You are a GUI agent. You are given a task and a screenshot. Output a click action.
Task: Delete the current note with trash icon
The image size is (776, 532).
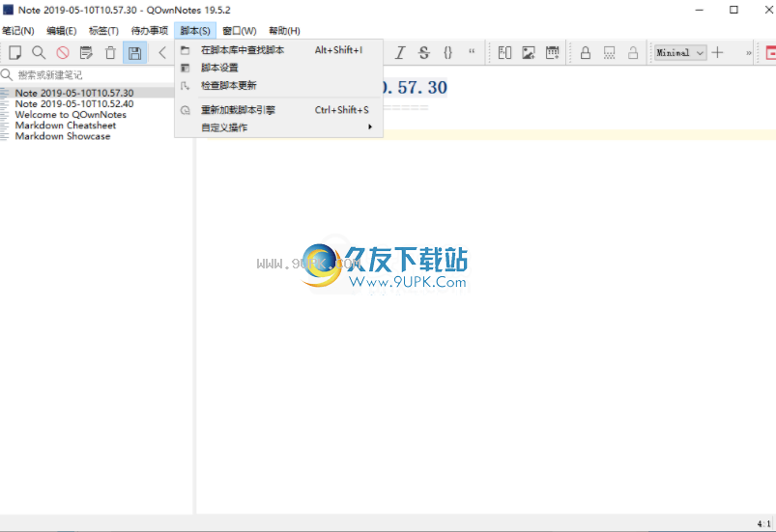110,52
